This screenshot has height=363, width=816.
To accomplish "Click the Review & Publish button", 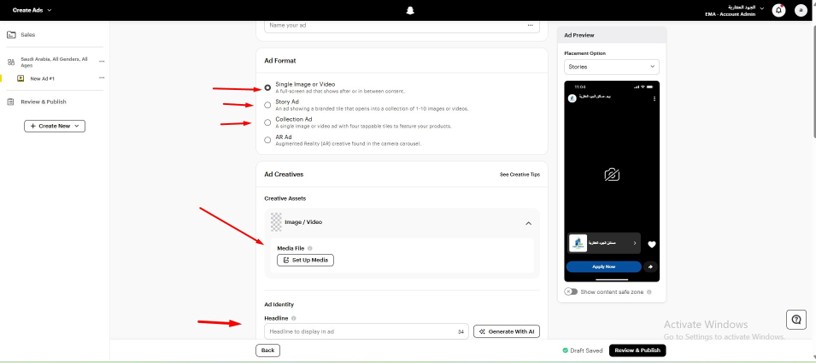I will 638,351.
